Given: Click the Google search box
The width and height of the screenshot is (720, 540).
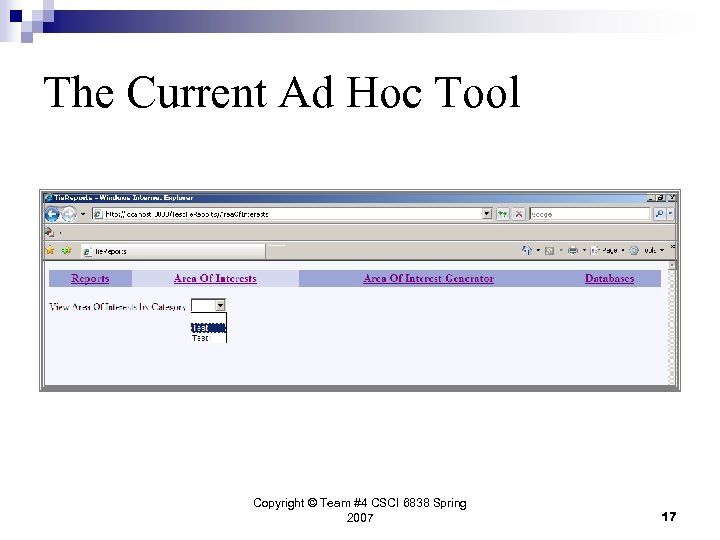Looking at the screenshot, I should pyautogui.click(x=590, y=214).
